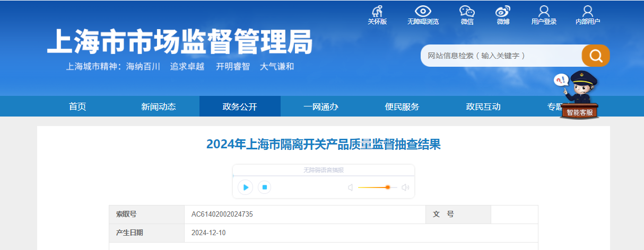644x250 pixels.
Task: Open the 便民服务 navigation item
Action: pyautogui.click(x=402, y=106)
